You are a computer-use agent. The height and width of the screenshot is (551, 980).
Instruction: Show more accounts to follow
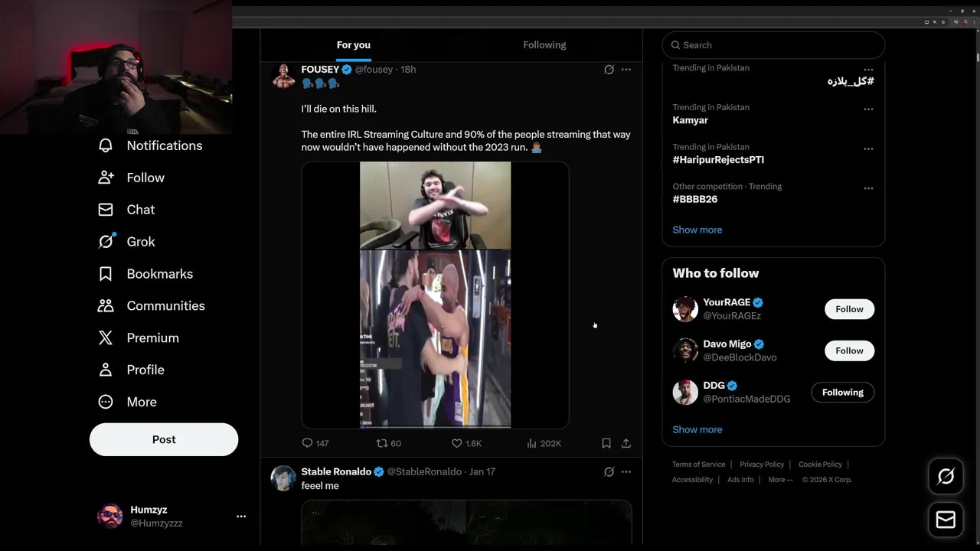click(697, 429)
